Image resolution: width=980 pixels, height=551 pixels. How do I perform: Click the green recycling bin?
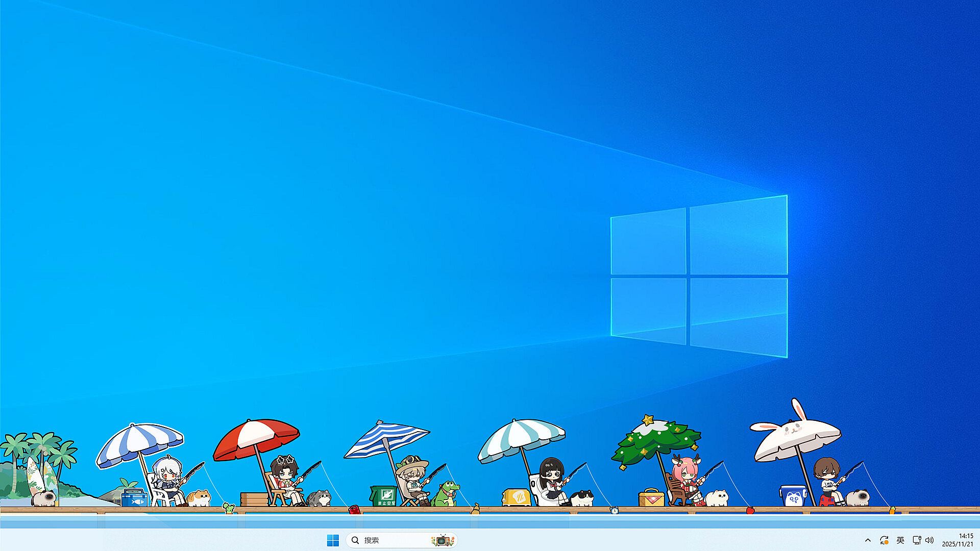click(x=383, y=496)
